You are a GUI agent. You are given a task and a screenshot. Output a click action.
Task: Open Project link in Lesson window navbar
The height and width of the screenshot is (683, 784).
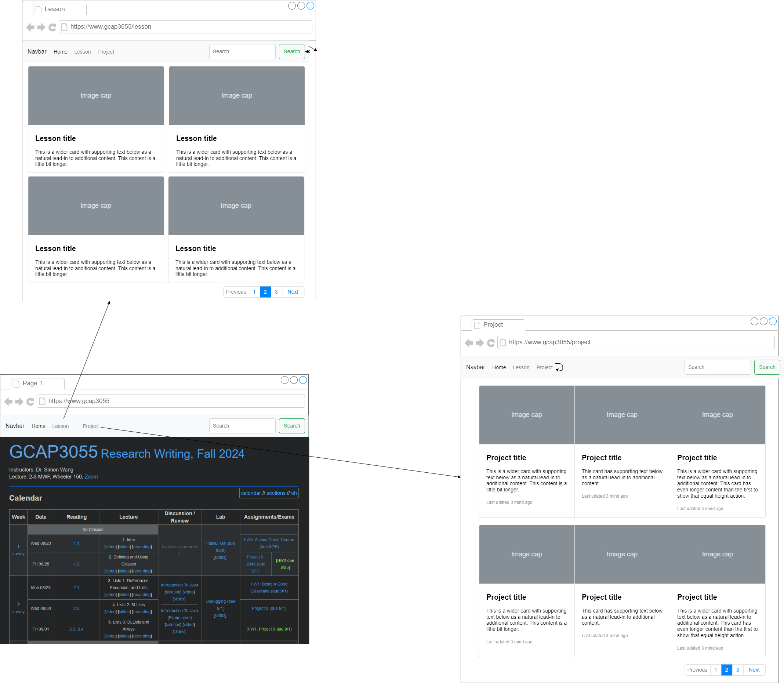coord(106,52)
